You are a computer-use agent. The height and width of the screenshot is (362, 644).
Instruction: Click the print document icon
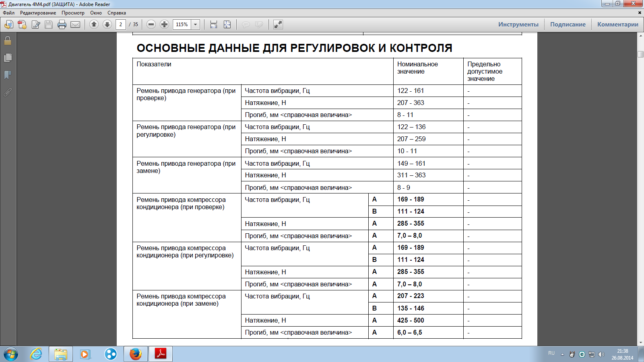tap(62, 25)
